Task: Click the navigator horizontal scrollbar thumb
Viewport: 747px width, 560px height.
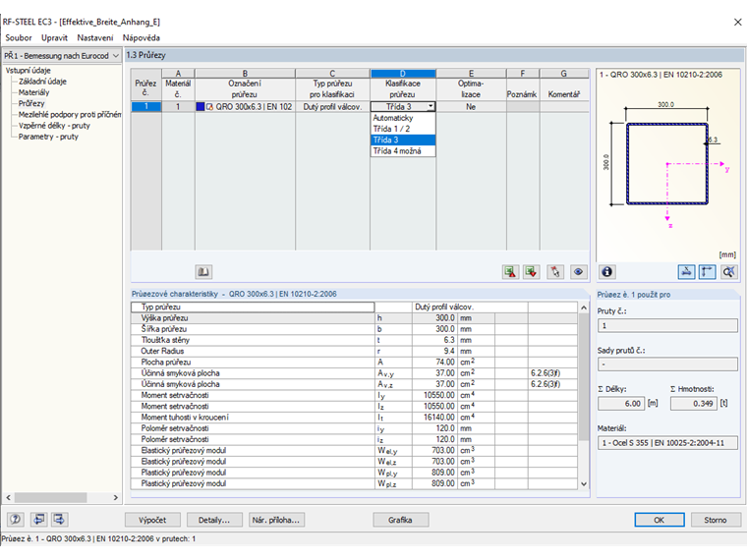Action: pyautogui.click(x=50, y=497)
